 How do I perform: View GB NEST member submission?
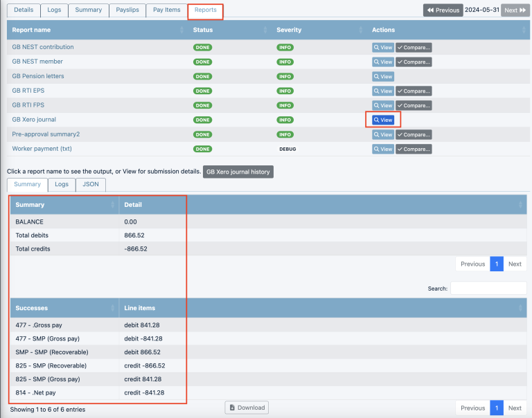pyautogui.click(x=383, y=62)
